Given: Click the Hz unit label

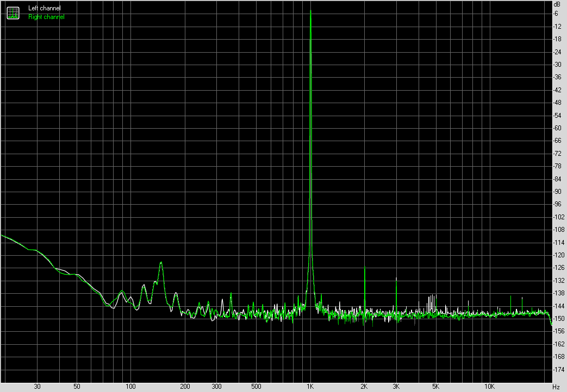Looking at the screenshot, I should [556, 387].
